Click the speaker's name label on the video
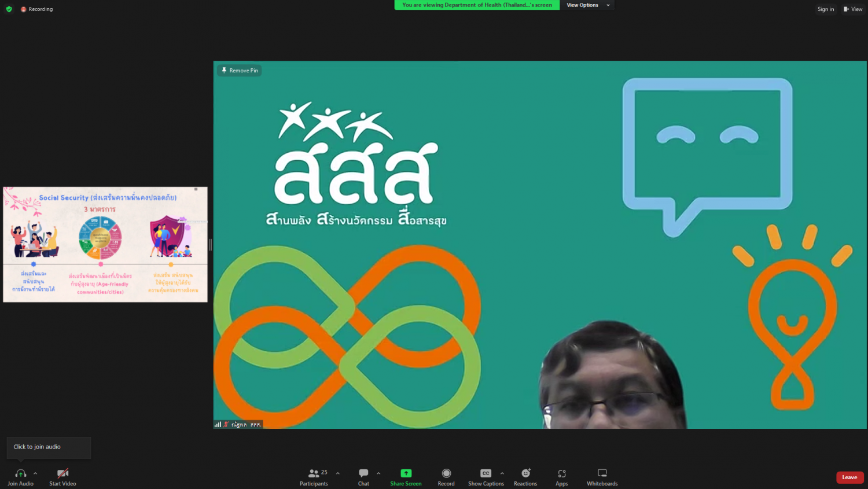The image size is (868, 489). coord(247,424)
